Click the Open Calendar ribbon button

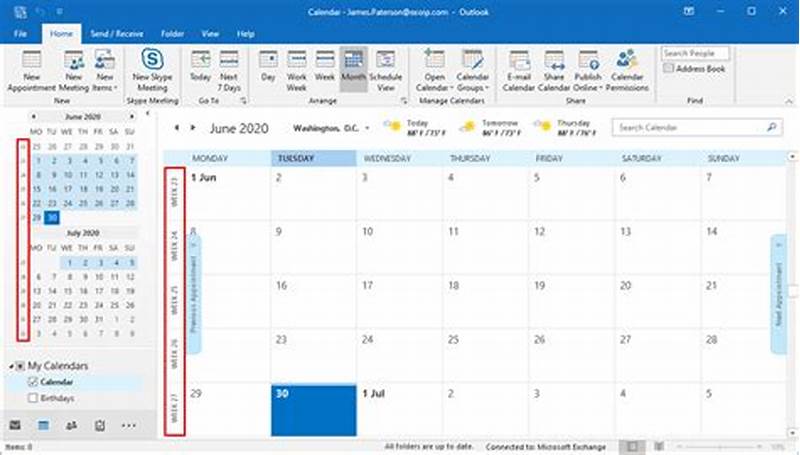(x=435, y=71)
